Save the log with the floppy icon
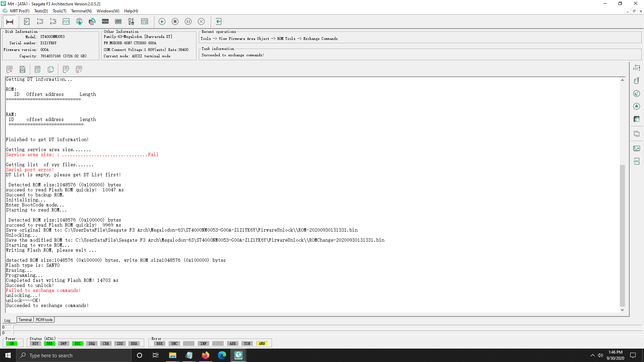This screenshot has height=362, width=644. (22, 69)
